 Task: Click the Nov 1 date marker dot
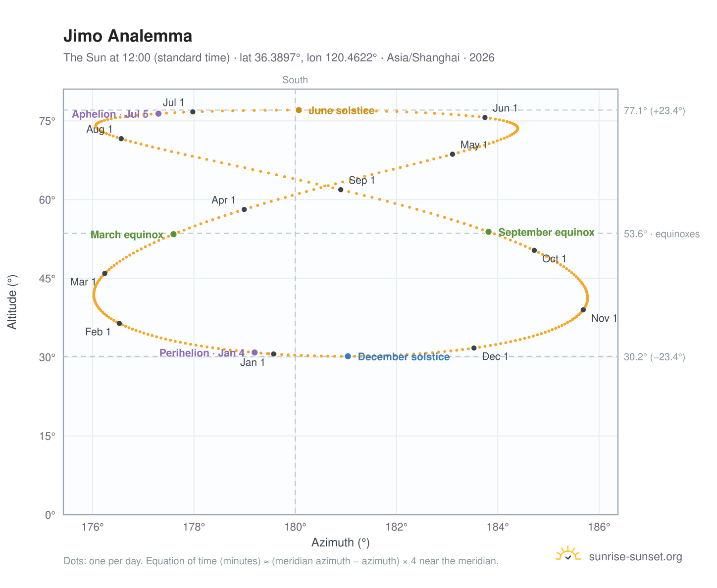(583, 310)
